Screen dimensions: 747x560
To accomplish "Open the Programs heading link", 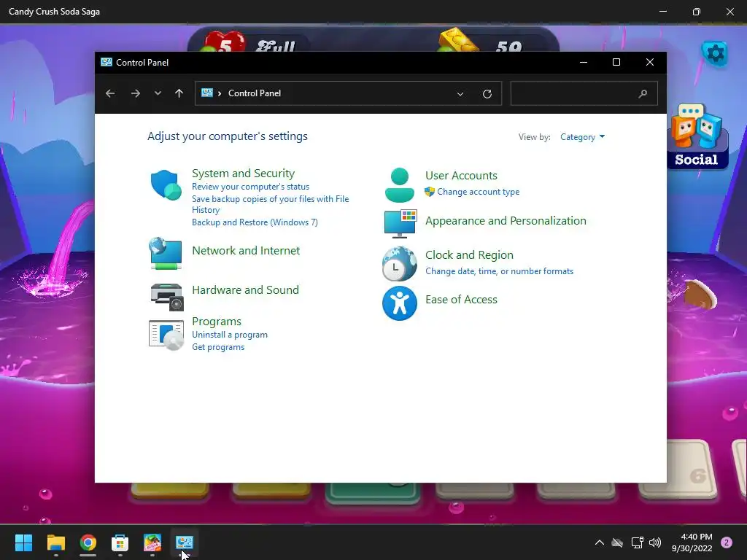I will pos(216,322).
